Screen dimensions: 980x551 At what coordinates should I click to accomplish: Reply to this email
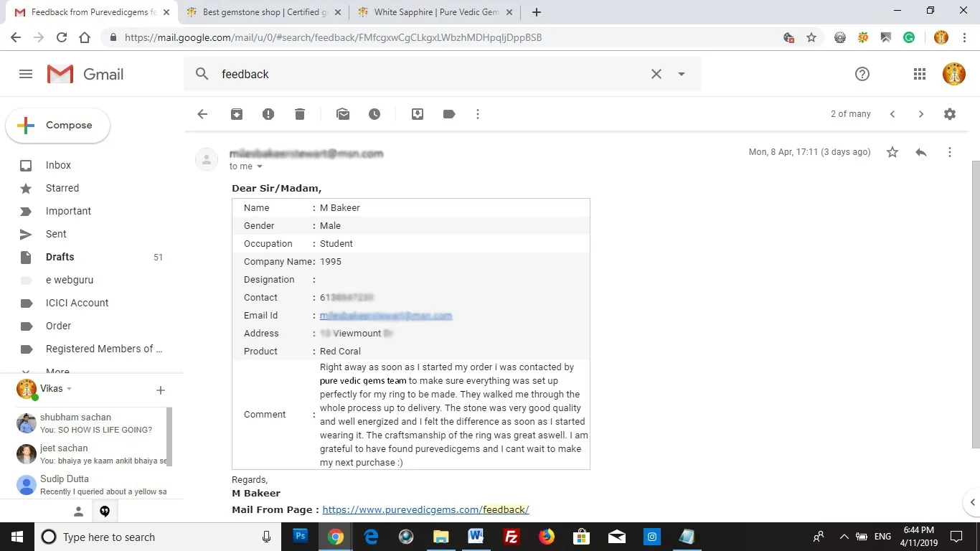(x=921, y=152)
